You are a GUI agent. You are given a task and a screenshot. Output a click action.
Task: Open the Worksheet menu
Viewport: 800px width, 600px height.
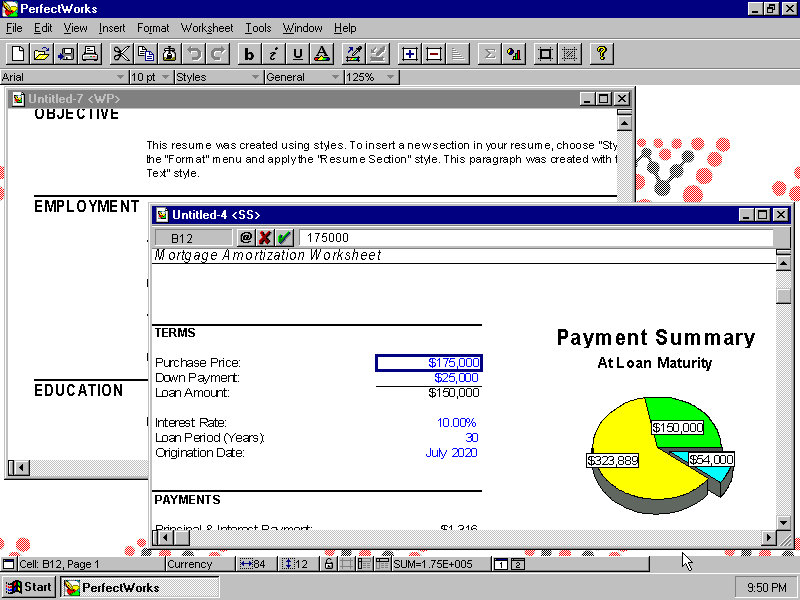[x=207, y=28]
